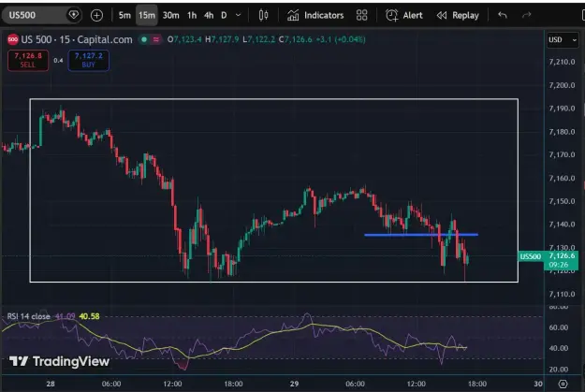Undo the last chart action
Screen dimensions: 585x392
point(503,15)
